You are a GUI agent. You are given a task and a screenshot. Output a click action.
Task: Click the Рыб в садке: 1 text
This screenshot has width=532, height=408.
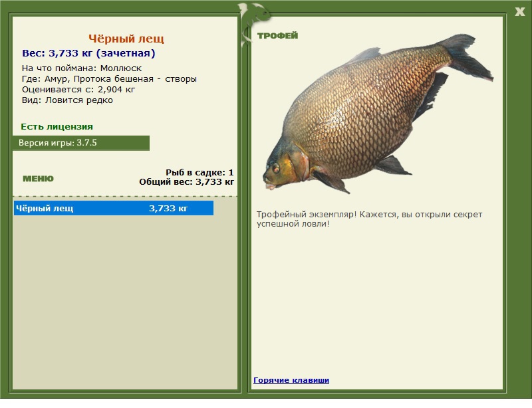(199, 172)
